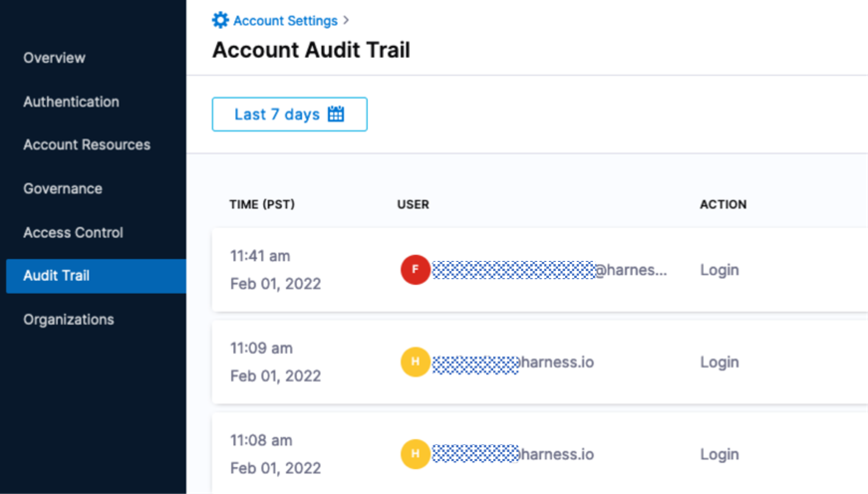Click the 11:08 am audit row timestamp
Viewport: 868px width, 494px height.
click(261, 440)
